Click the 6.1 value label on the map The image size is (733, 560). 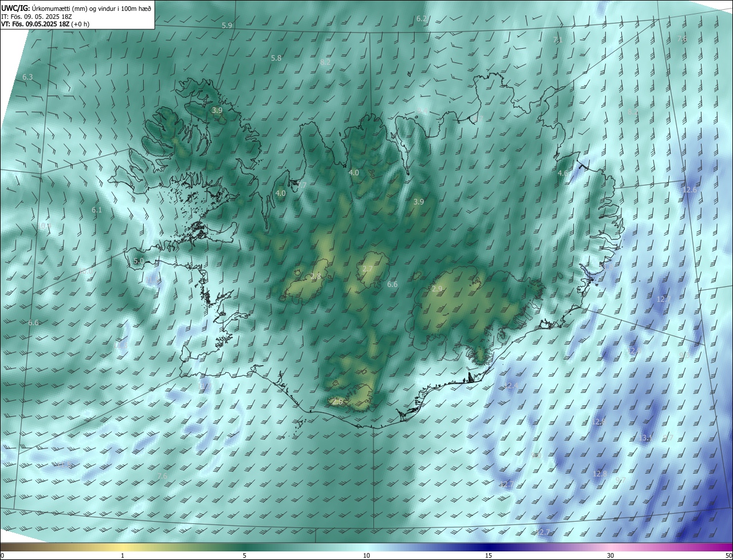[97, 210]
